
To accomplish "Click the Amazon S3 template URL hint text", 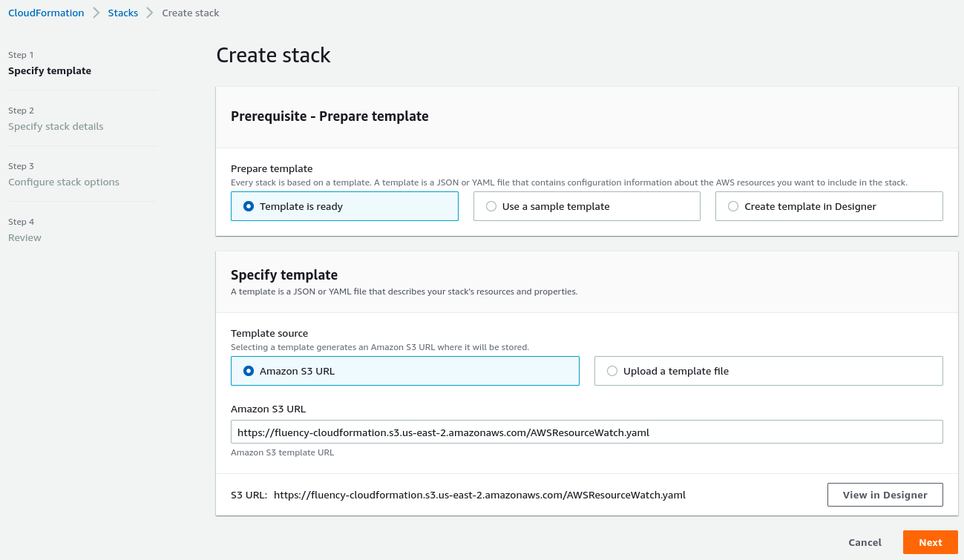I will click(x=282, y=452).
